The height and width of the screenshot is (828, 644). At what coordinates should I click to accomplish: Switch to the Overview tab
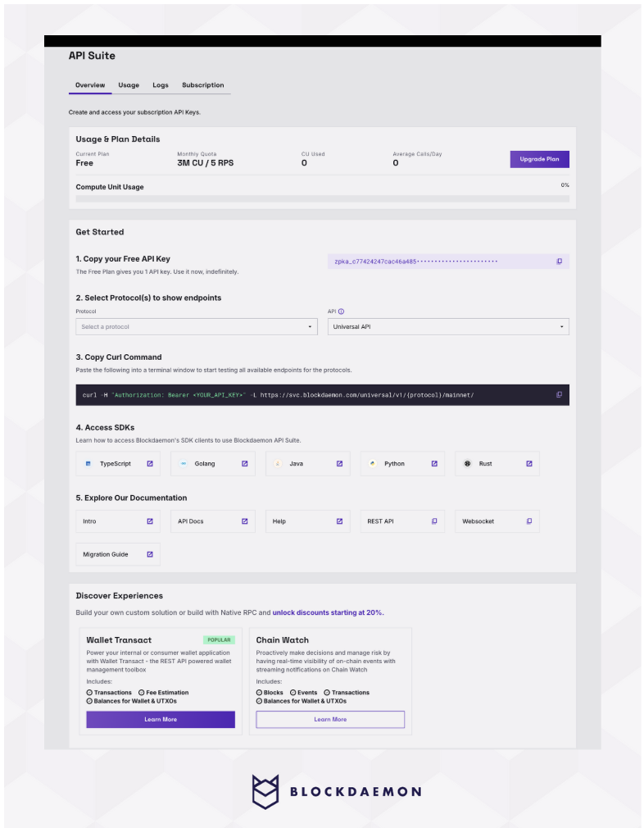pyautogui.click(x=90, y=85)
